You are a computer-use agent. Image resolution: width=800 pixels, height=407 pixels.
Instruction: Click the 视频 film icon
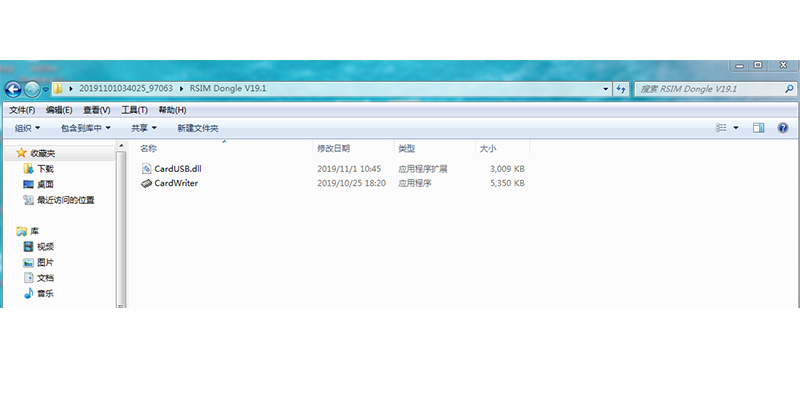(29, 247)
